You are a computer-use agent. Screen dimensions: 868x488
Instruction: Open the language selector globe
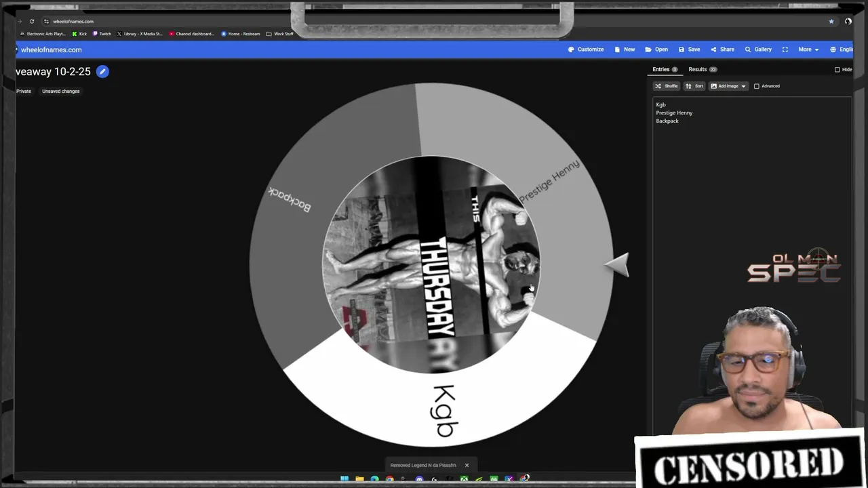[833, 49]
